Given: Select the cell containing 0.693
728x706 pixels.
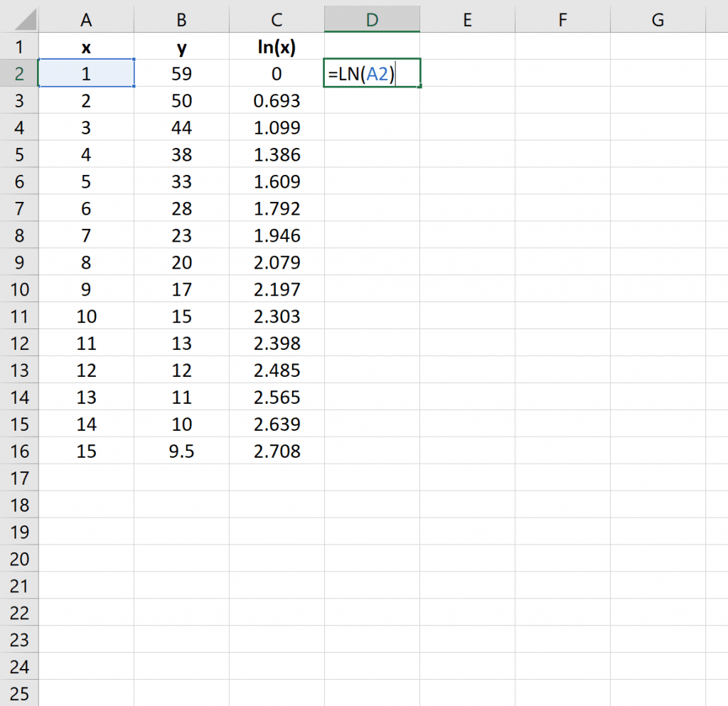Looking at the screenshot, I should tap(277, 100).
